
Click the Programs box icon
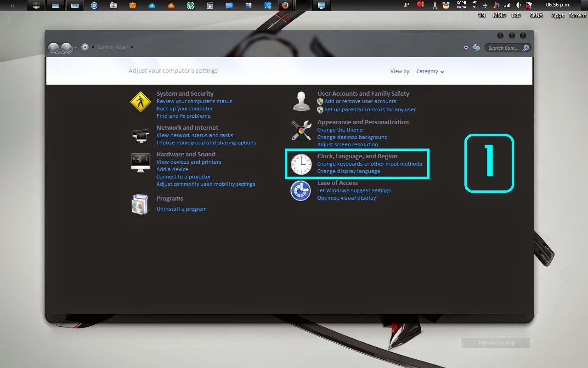tap(140, 204)
